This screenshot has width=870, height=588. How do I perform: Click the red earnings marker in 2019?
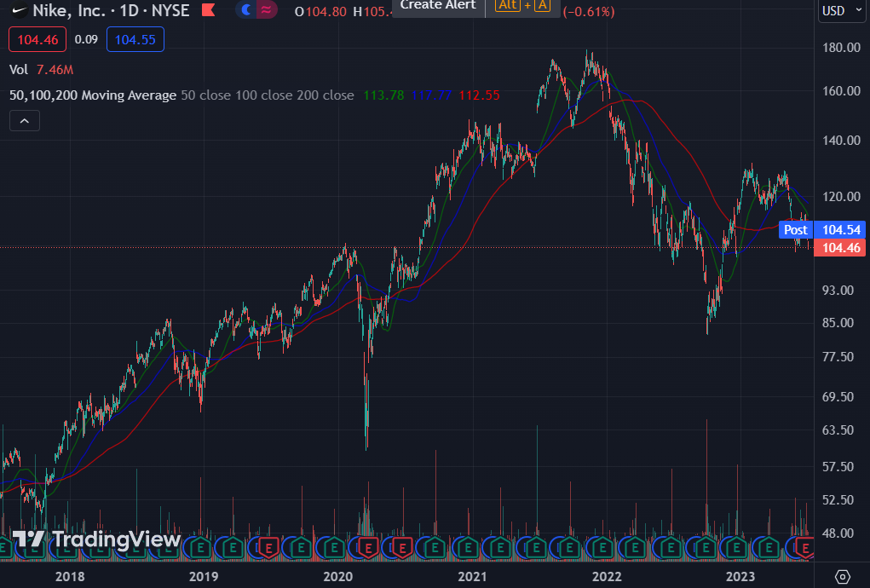(268, 549)
